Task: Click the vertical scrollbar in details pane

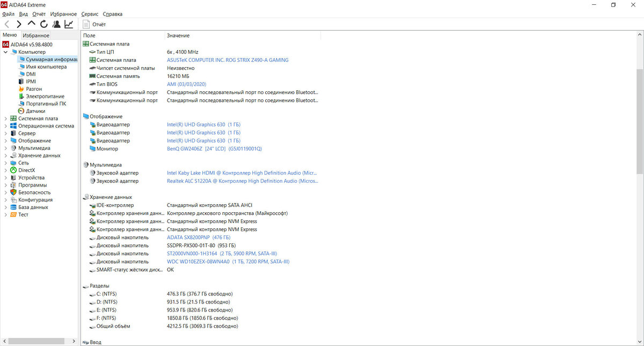Action: coord(640,121)
